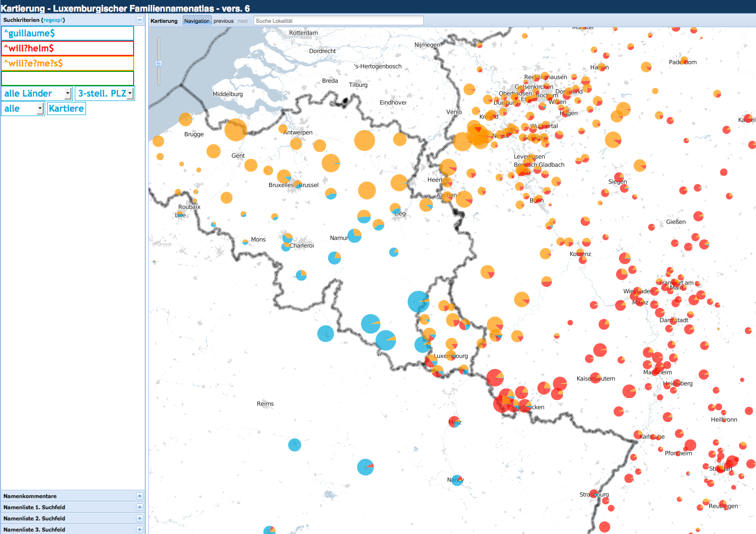Screen dimensions: 756x534
Task: Select the Kartierung tab
Action: click(164, 21)
